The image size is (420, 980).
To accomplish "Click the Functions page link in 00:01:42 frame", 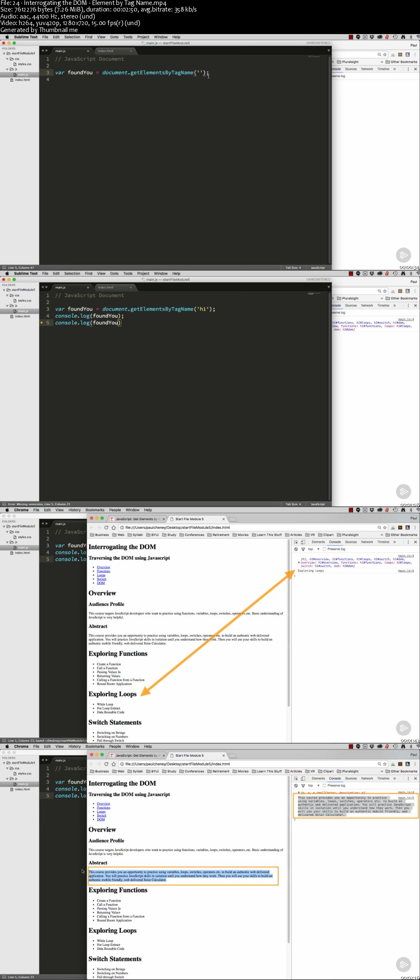I will coord(103,571).
